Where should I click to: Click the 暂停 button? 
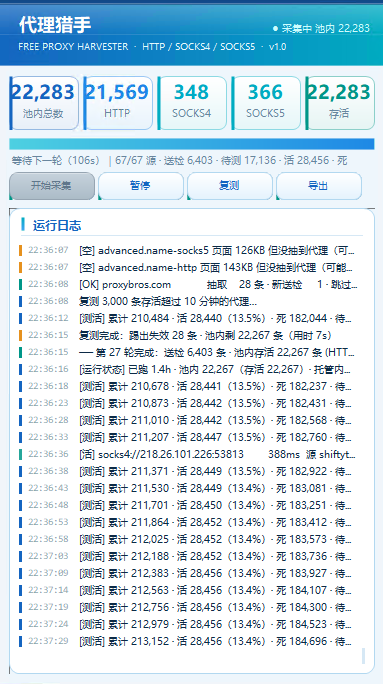(141, 186)
